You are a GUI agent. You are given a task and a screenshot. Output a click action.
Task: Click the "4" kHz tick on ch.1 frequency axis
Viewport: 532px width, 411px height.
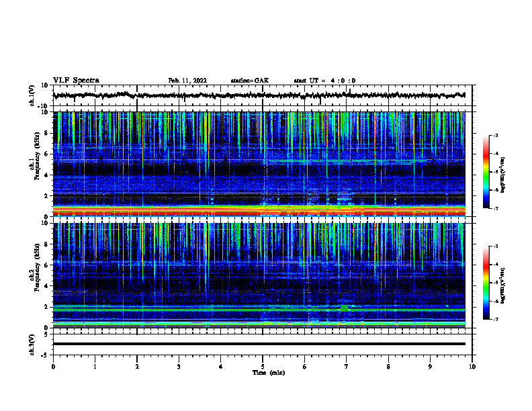46,175
